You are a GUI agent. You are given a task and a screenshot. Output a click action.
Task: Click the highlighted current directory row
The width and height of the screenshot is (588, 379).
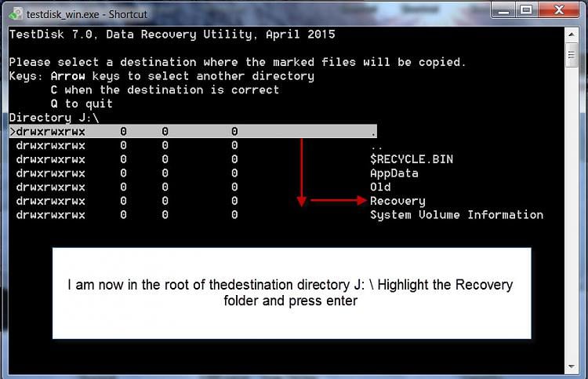193,131
